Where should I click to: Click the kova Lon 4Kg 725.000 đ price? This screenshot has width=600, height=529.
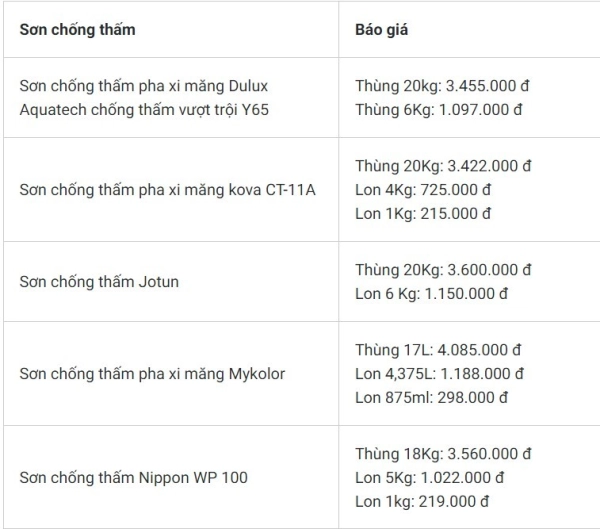point(423,189)
